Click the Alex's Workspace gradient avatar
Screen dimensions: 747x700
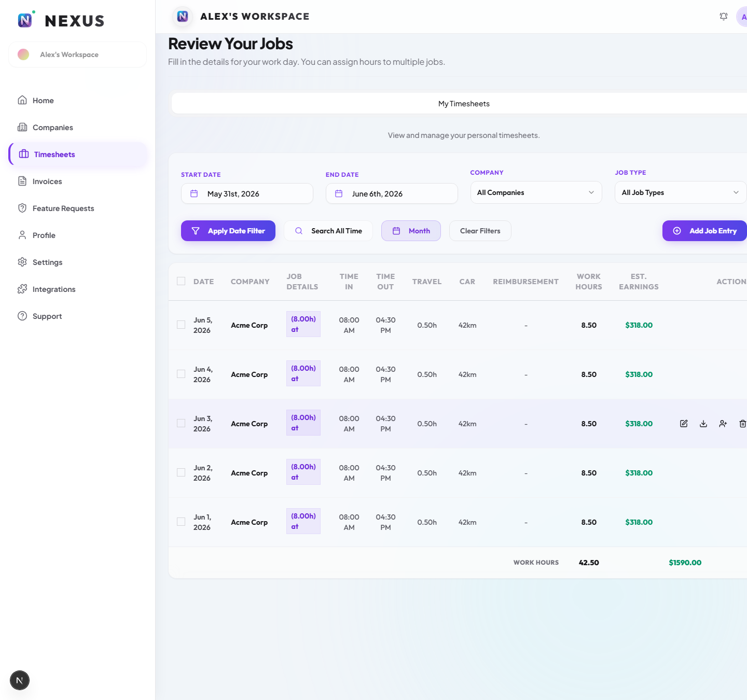[23, 54]
